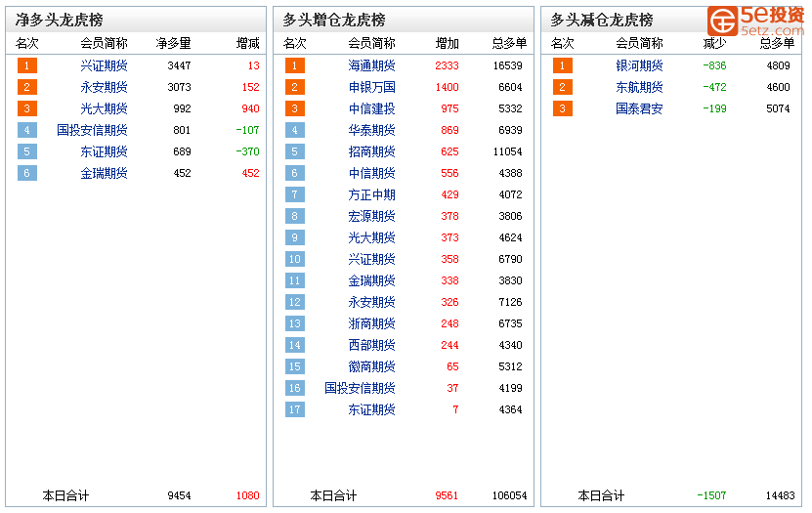Open 银河期货 link in 多头减仓龙虎榜

tap(640, 65)
